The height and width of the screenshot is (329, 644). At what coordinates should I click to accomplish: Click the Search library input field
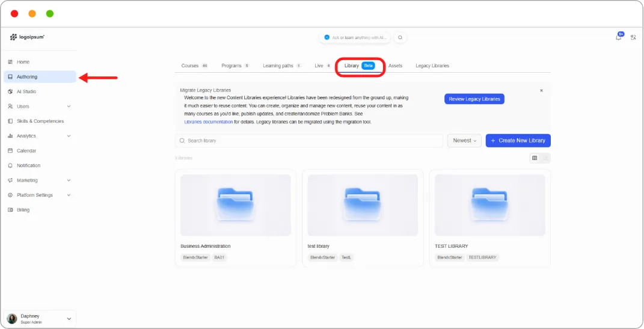[309, 141]
